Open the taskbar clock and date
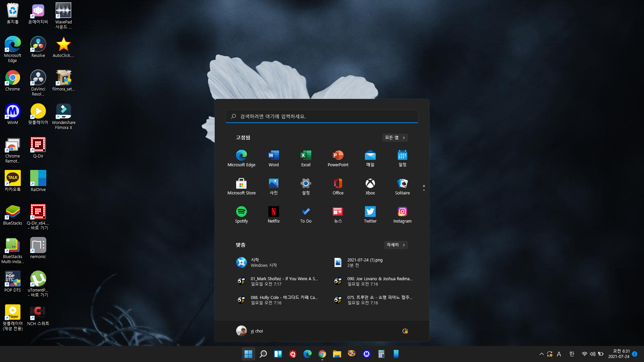 619,354
